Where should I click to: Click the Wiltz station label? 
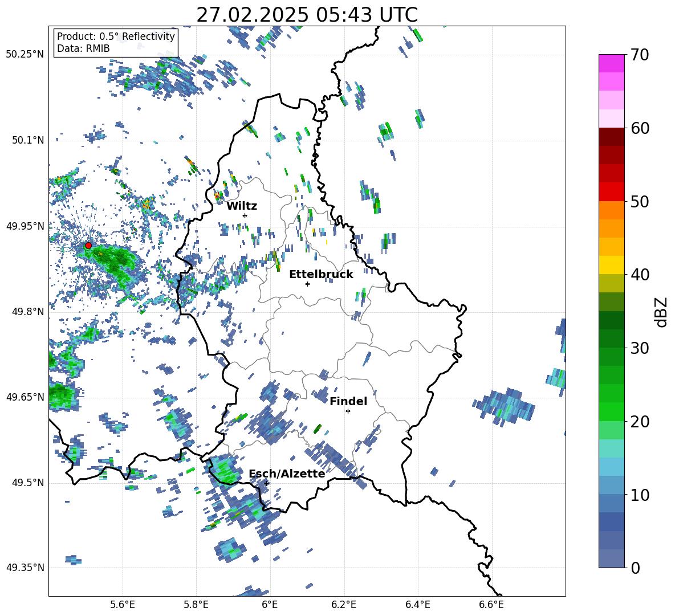(x=242, y=206)
